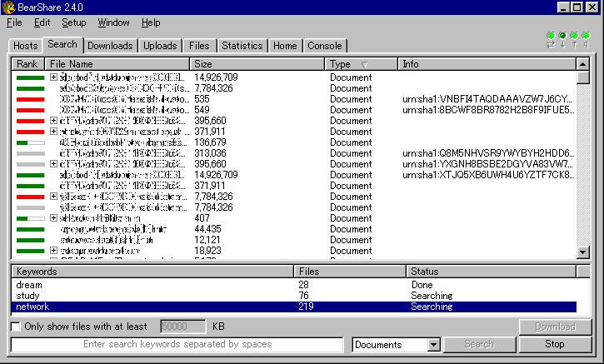Click the grayed-out Download button

click(555, 327)
